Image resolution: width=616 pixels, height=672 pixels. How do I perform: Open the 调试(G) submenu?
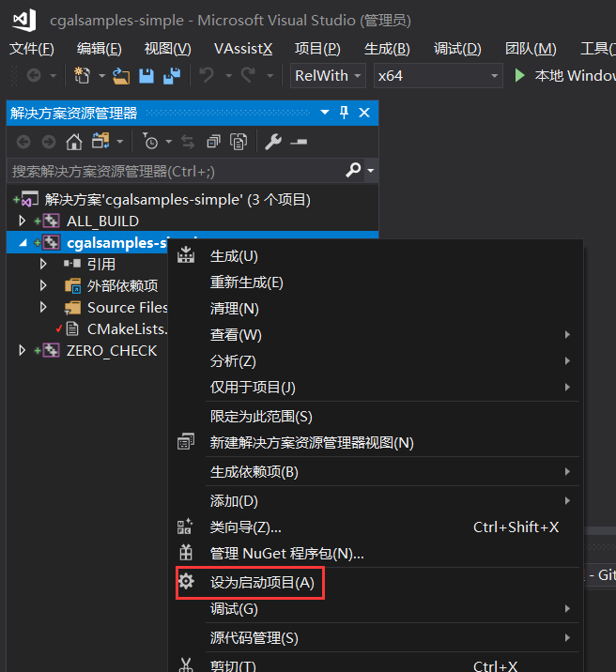[375, 608]
